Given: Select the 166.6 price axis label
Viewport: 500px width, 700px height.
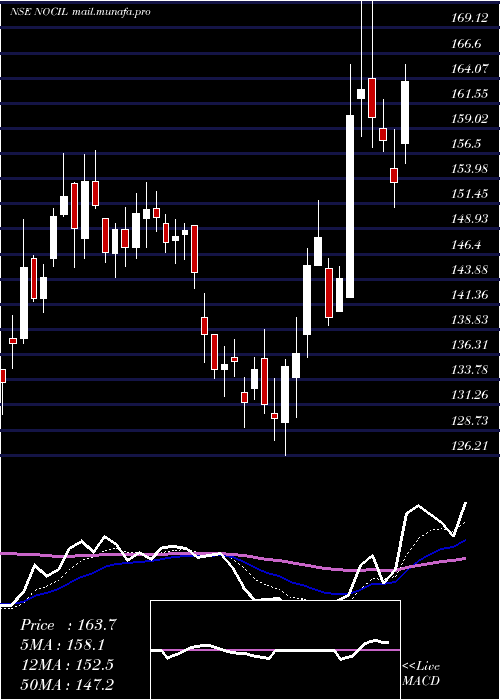Looking at the screenshot, I should (467, 43).
